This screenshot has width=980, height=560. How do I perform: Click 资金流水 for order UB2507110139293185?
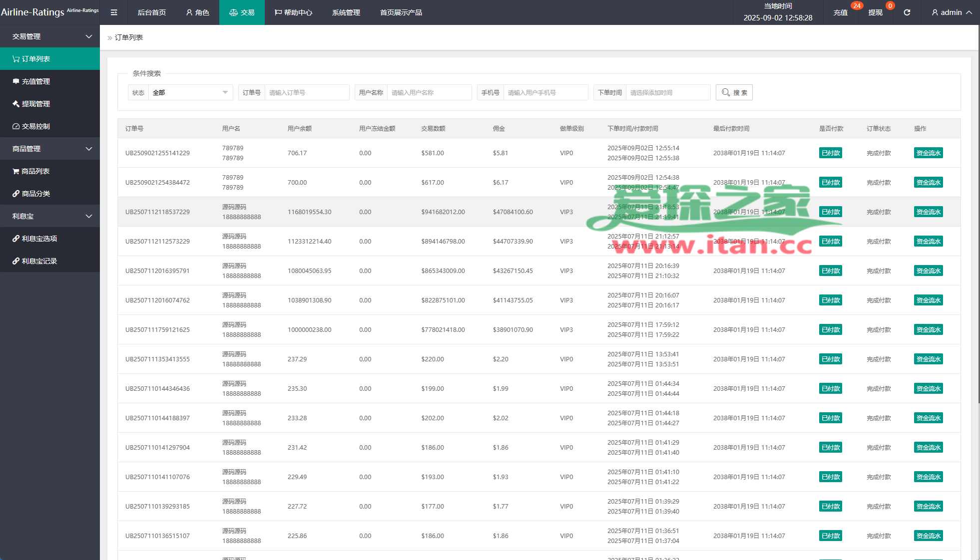point(929,507)
